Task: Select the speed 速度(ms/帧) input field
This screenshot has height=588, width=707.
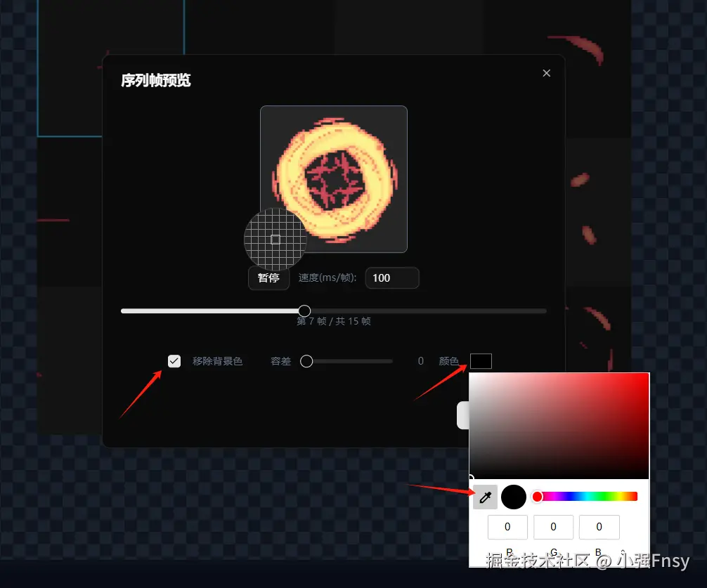Action: (392, 278)
